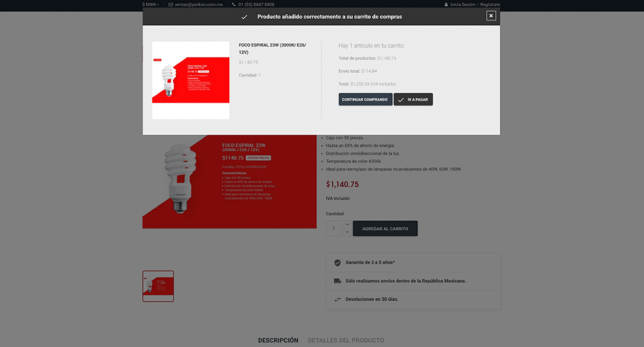This screenshot has width=644, height=347.
Task: Open the MXN currency dropdown
Action: point(151,5)
